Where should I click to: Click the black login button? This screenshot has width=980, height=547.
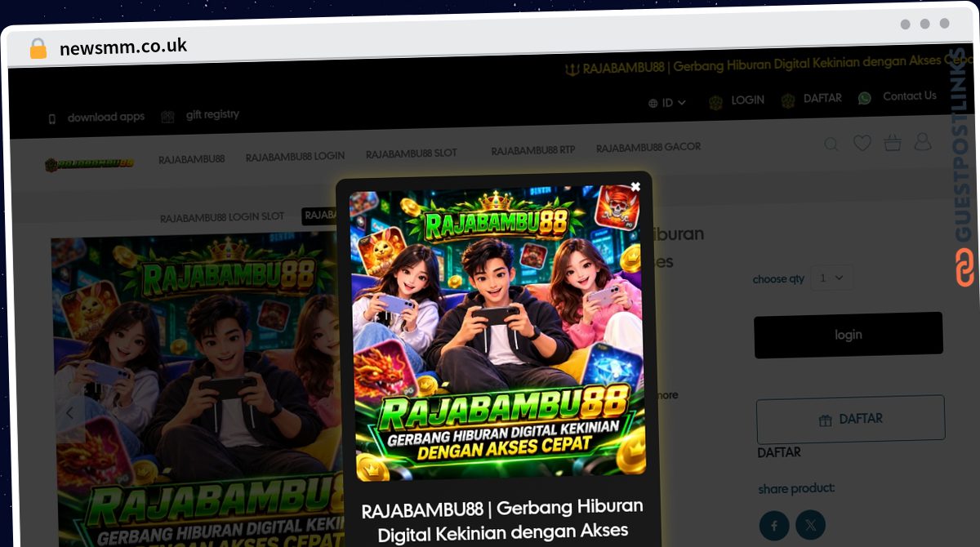pos(848,335)
